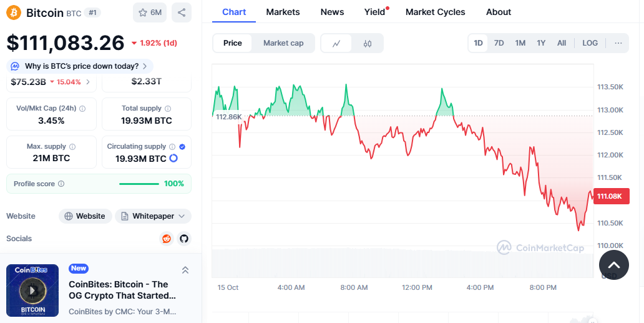Viewport: 644px width, 323px height.
Task: Open more chart options ellipsis
Action: (x=618, y=43)
